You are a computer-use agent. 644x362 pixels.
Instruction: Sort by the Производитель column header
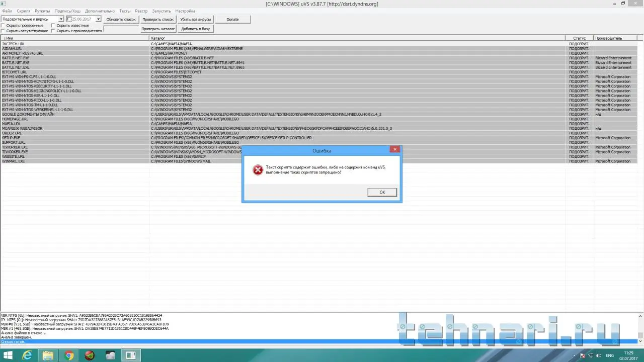tap(615, 38)
